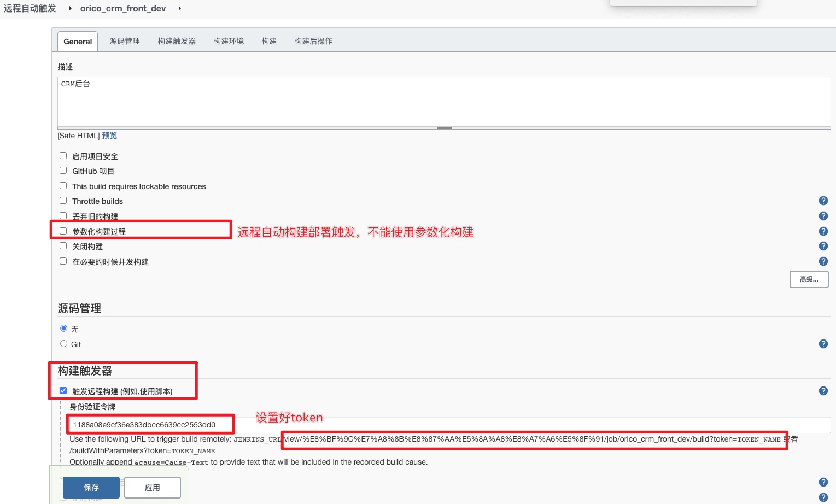This screenshot has width=836, height=504.
Task: Tick 丢弃旧的构建 checkbox
Action: tap(63, 215)
